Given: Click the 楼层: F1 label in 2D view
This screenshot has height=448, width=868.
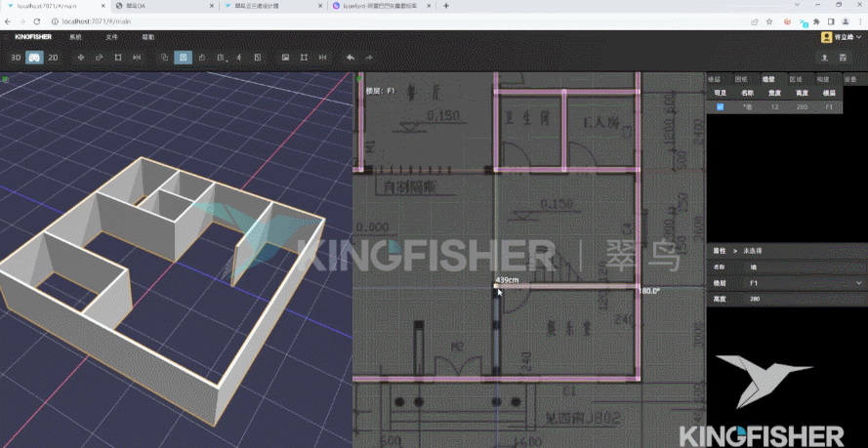Looking at the screenshot, I should tap(380, 91).
